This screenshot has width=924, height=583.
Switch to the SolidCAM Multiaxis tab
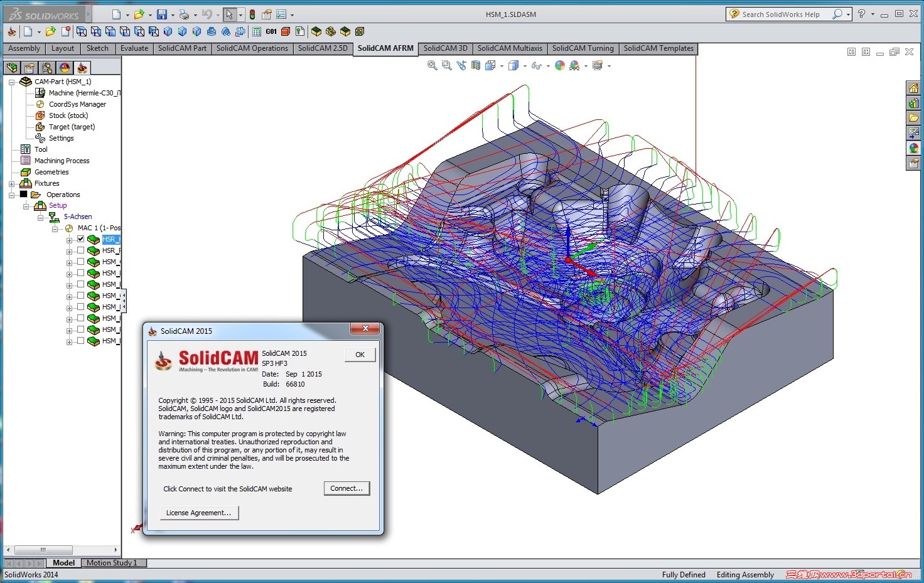[510, 48]
